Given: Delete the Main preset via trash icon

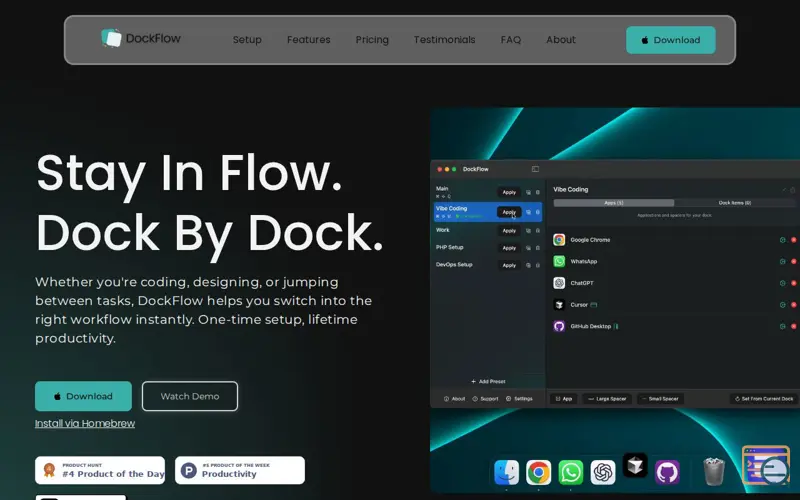Looking at the screenshot, I should [537, 192].
